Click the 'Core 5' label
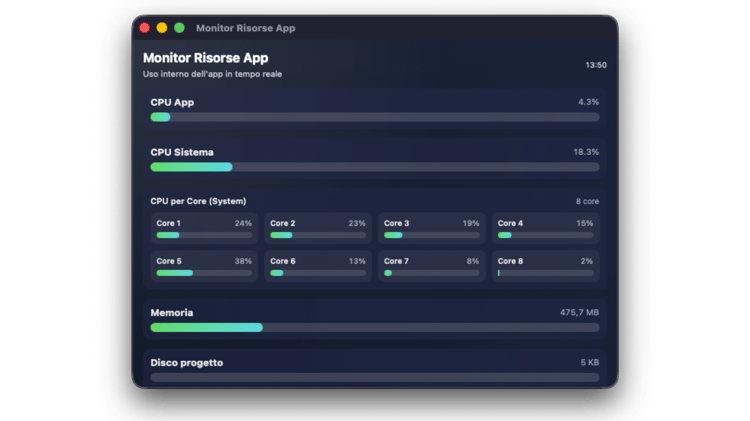Image resolution: width=750 pixels, height=421 pixels. click(x=169, y=261)
